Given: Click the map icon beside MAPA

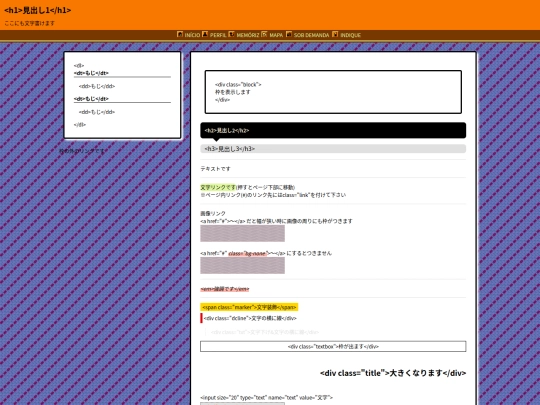Looking at the screenshot, I should pyautogui.click(x=264, y=34).
